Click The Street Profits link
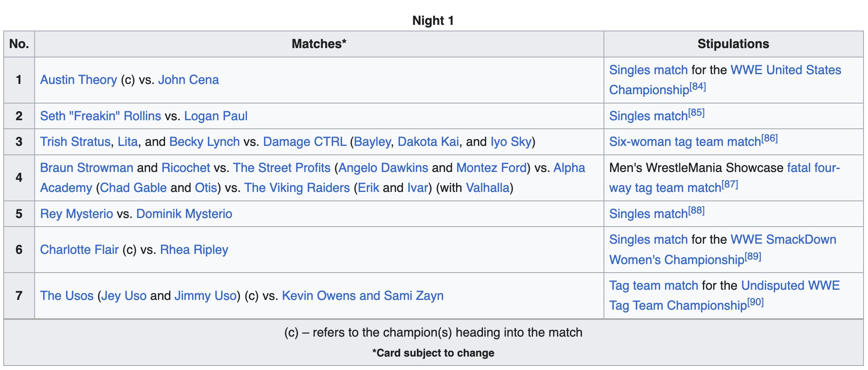This screenshot has width=868, height=370. point(282,168)
